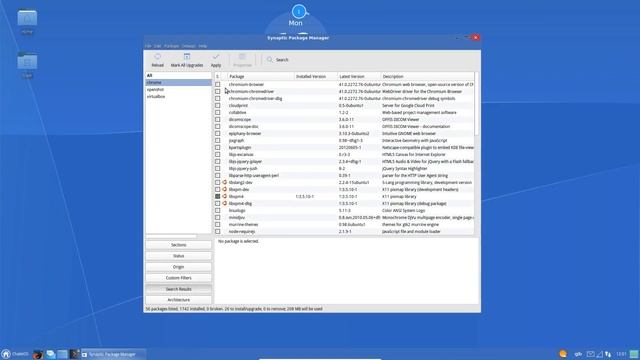Select the chrome search result entry

pyautogui.click(x=178, y=82)
